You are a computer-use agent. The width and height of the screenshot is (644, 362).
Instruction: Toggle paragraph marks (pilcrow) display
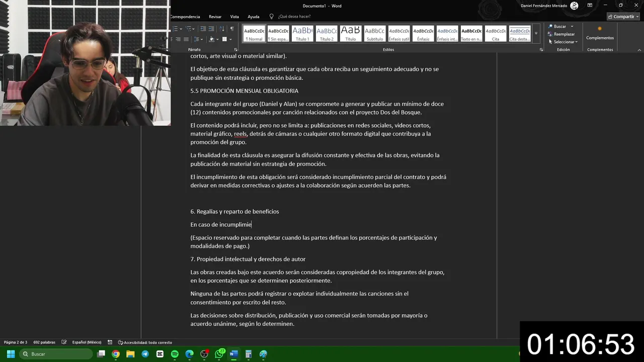click(232, 29)
